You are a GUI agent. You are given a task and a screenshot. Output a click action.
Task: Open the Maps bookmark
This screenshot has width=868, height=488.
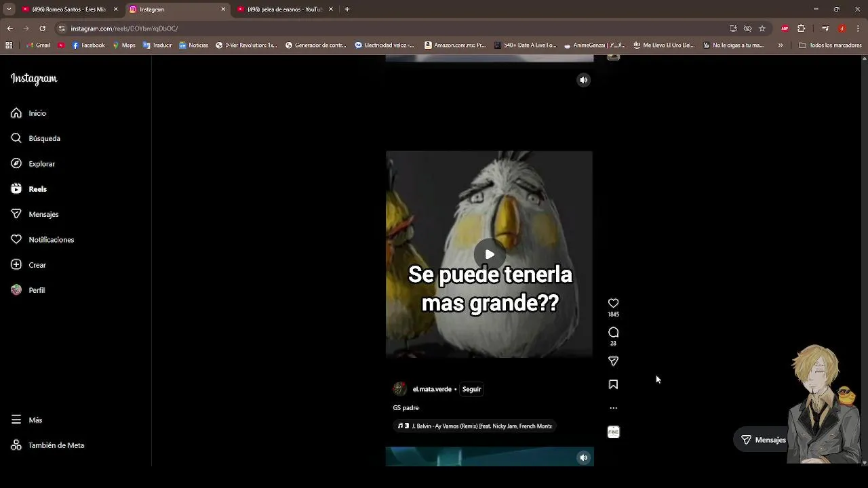pyautogui.click(x=123, y=45)
